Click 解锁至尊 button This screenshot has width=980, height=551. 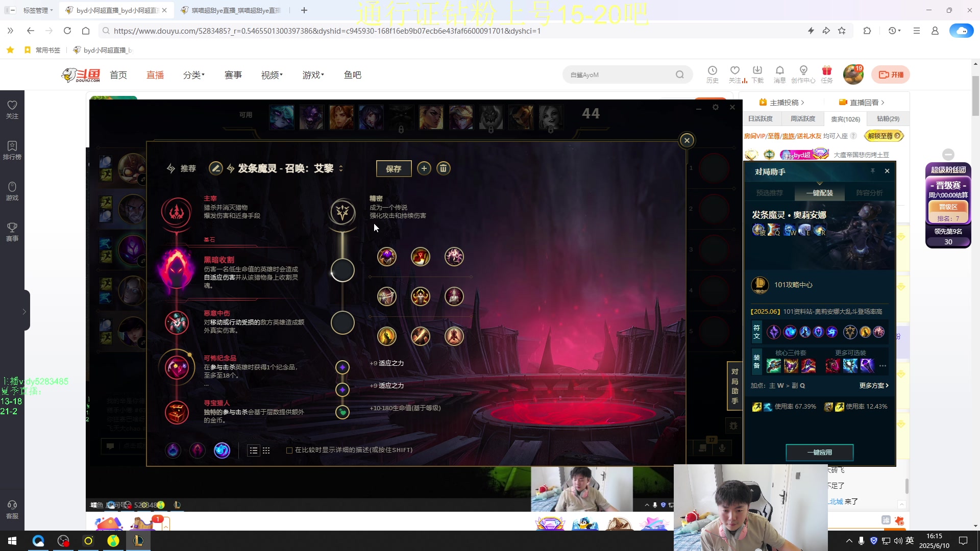[884, 136]
